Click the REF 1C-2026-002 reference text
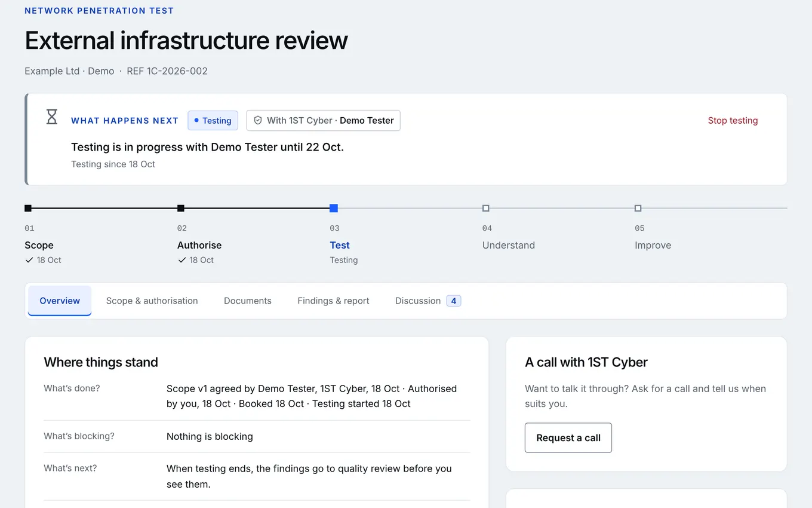The height and width of the screenshot is (508, 812). tap(167, 71)
